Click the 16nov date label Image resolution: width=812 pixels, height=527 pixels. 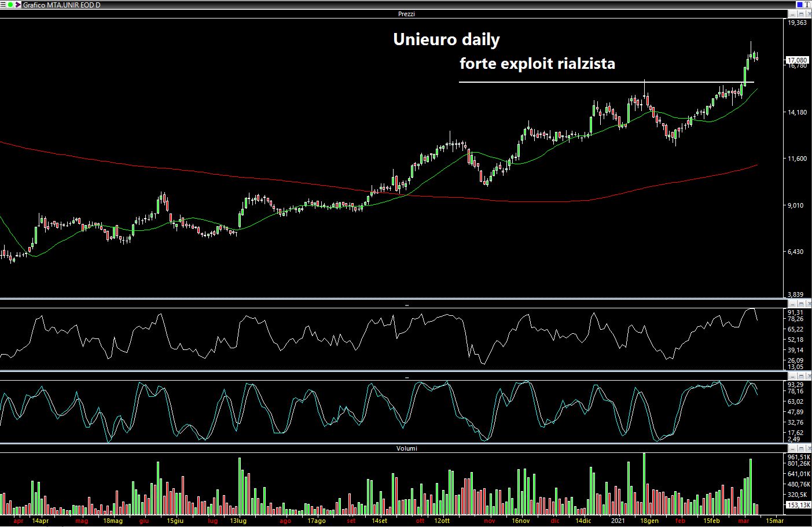coord(520,521)
